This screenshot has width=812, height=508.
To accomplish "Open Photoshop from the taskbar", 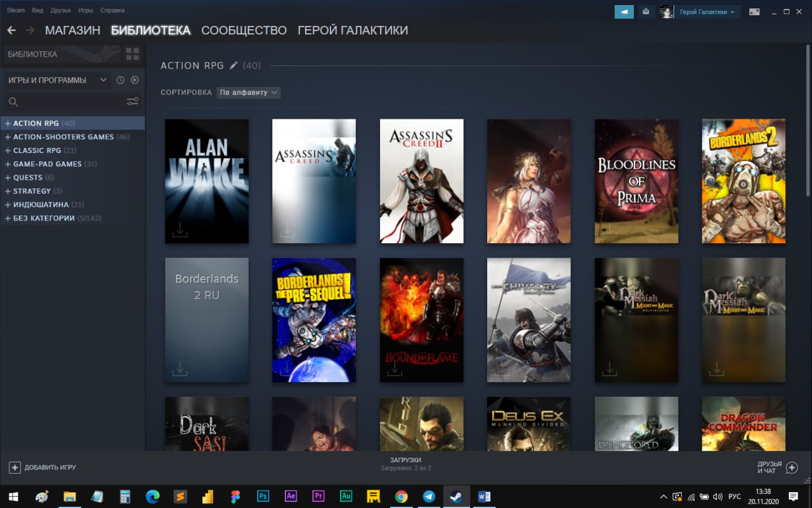I will pyautogui.click(x=263, y=497).
